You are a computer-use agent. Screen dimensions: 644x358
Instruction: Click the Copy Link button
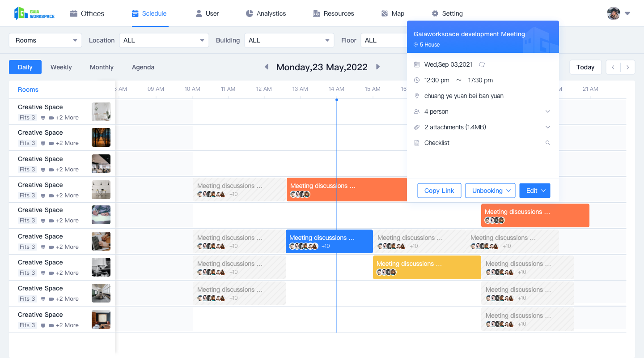point(439,191)
